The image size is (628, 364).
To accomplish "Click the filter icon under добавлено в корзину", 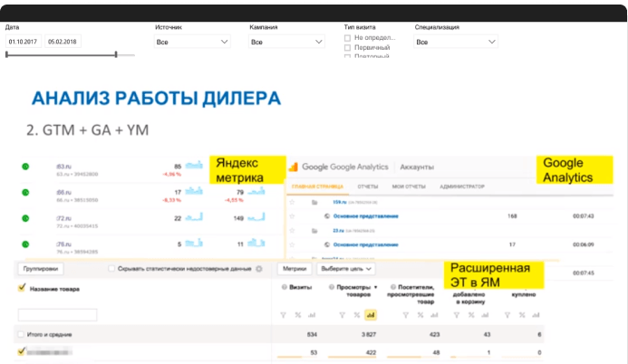I will click(x=456, y=315).
